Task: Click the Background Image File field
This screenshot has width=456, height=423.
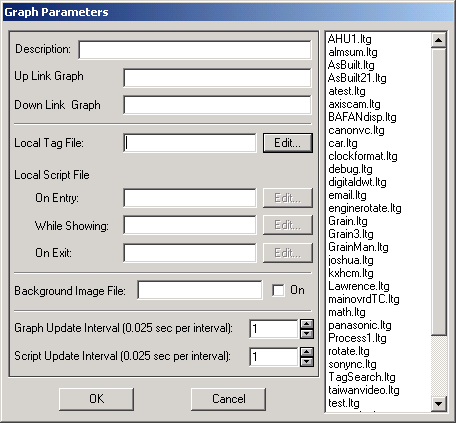Action: point(200,290)
